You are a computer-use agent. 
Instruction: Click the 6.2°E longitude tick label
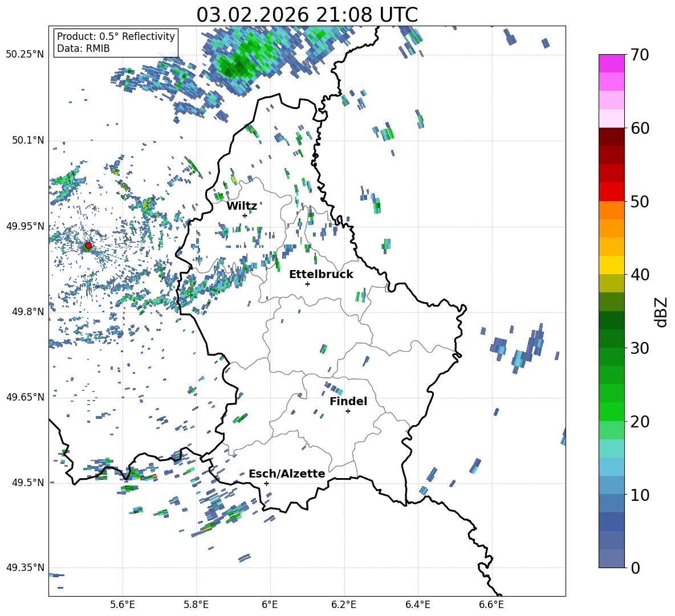[344, 604]
